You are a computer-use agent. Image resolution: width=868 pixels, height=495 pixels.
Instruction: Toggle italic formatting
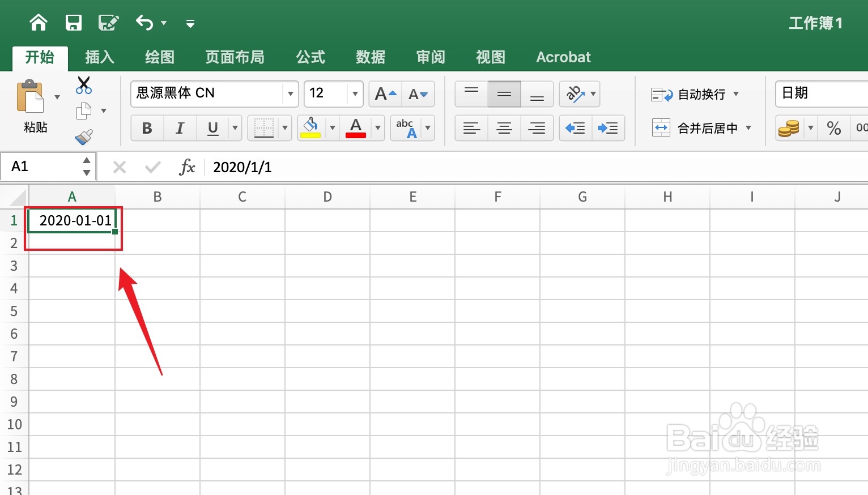point(180,128)
